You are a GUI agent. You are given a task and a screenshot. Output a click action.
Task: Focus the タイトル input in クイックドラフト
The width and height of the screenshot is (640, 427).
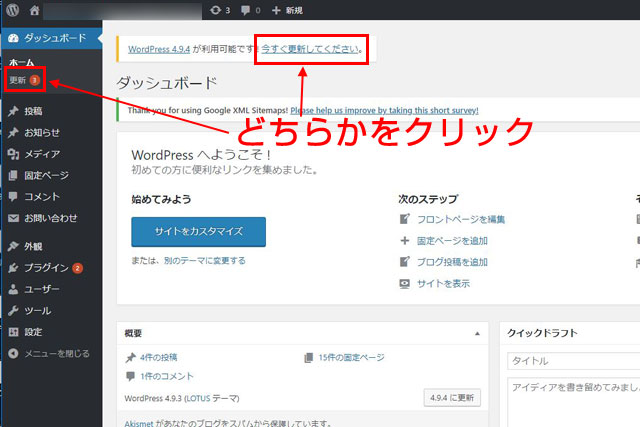[573, 361]
